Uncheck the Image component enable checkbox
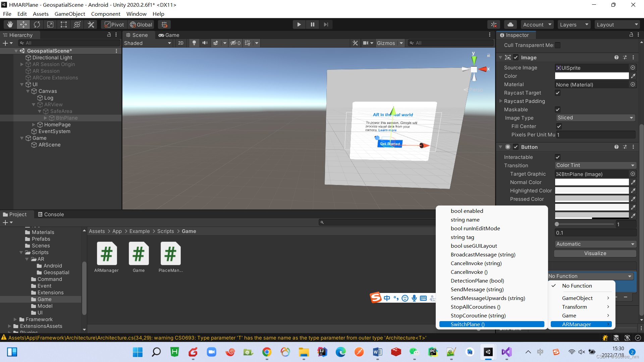 coord(516,58)
